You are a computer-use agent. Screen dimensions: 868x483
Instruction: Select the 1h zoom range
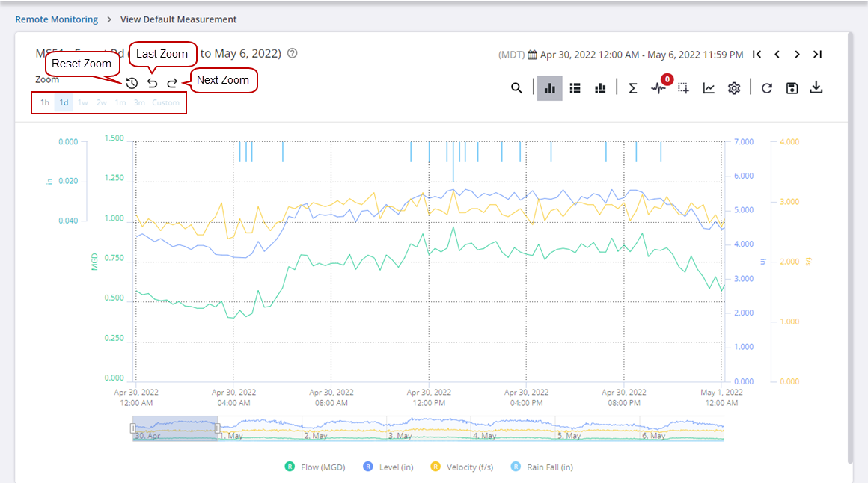click(x=45, y=102)
